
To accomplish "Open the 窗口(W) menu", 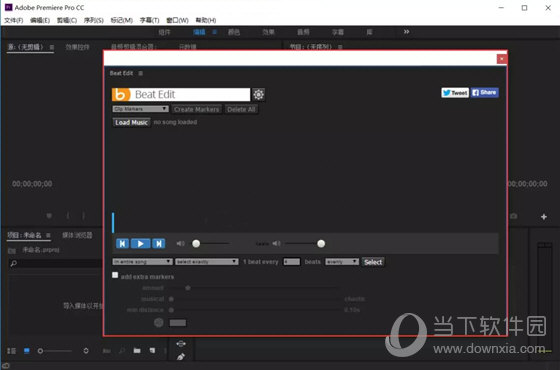I will [x=177, y=20].
